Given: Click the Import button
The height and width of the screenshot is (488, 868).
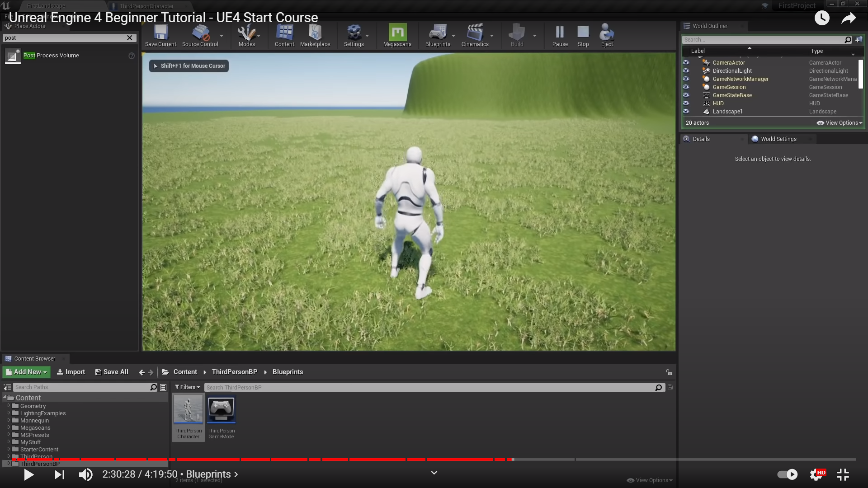Looking at the screenshot, I should click(x=71, y=372).
